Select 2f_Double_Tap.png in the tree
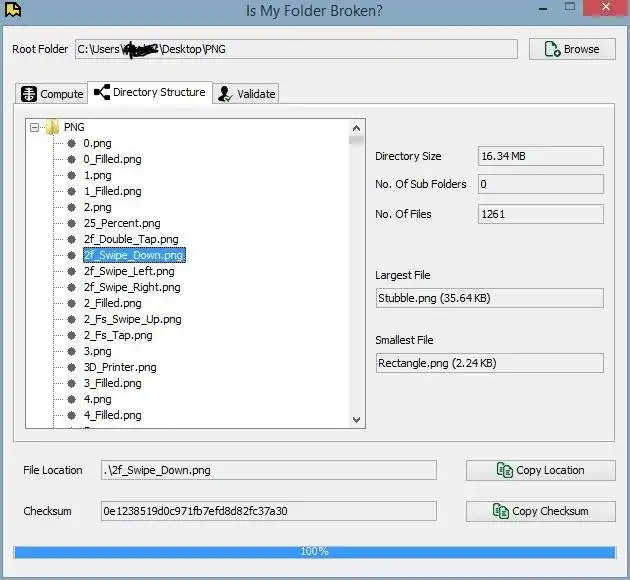Viewport: 630px width, 580px height. (131, 239)
